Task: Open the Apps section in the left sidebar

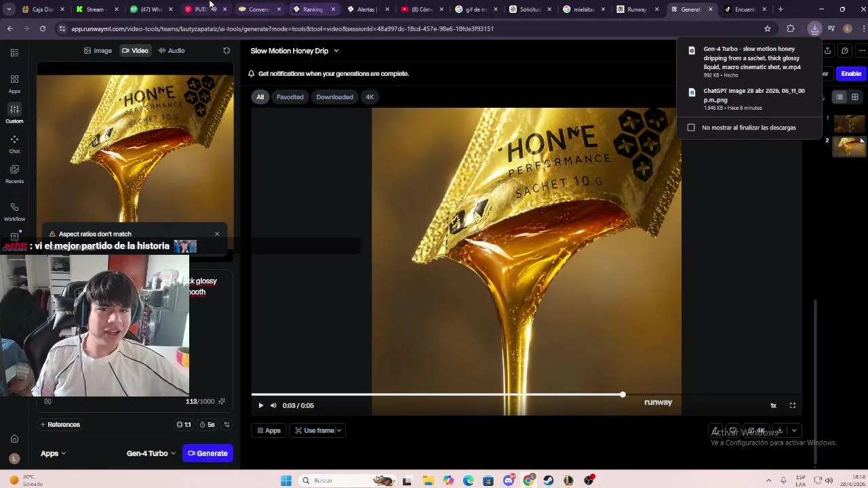Action: point(14,83)
